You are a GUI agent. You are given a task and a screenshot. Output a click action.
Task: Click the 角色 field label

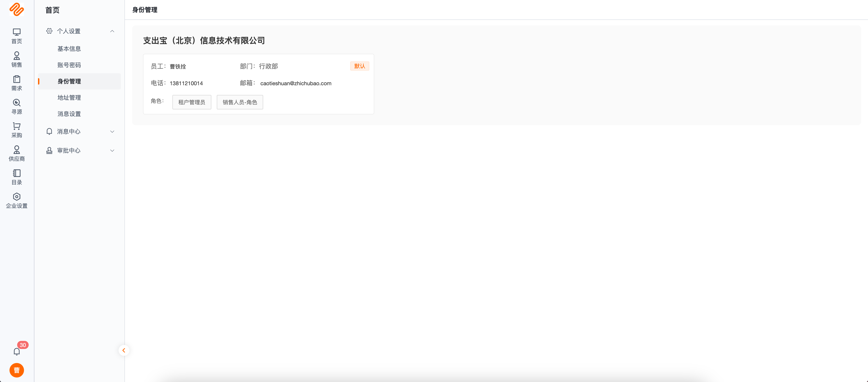click(x=157, y=101)
